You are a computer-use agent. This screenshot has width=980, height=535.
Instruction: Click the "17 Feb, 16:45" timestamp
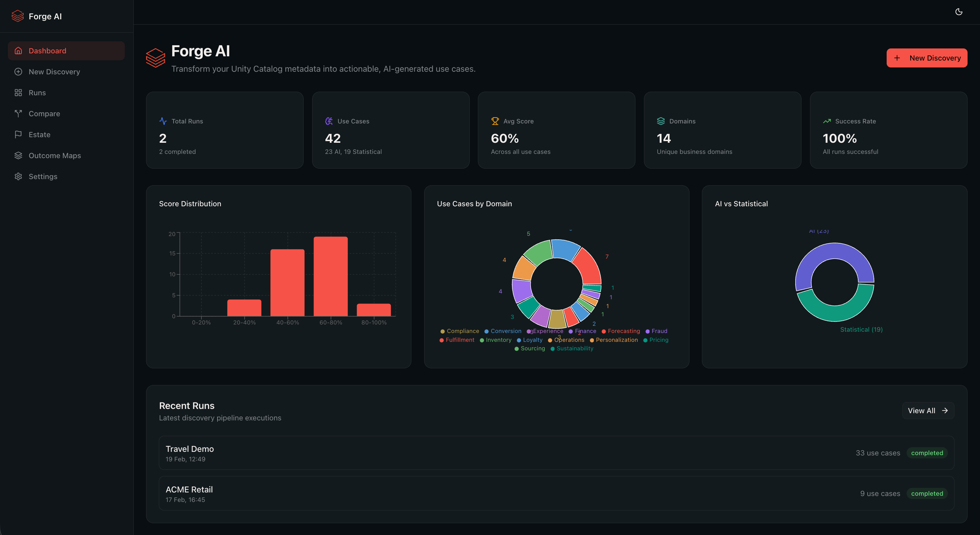pyautogui.click(x=185, y=500)
